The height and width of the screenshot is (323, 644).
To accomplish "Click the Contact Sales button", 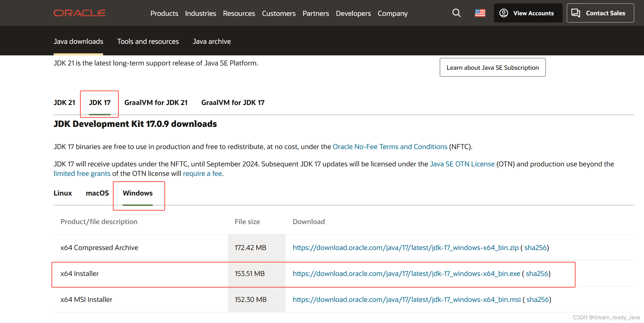I will point(600,13).
